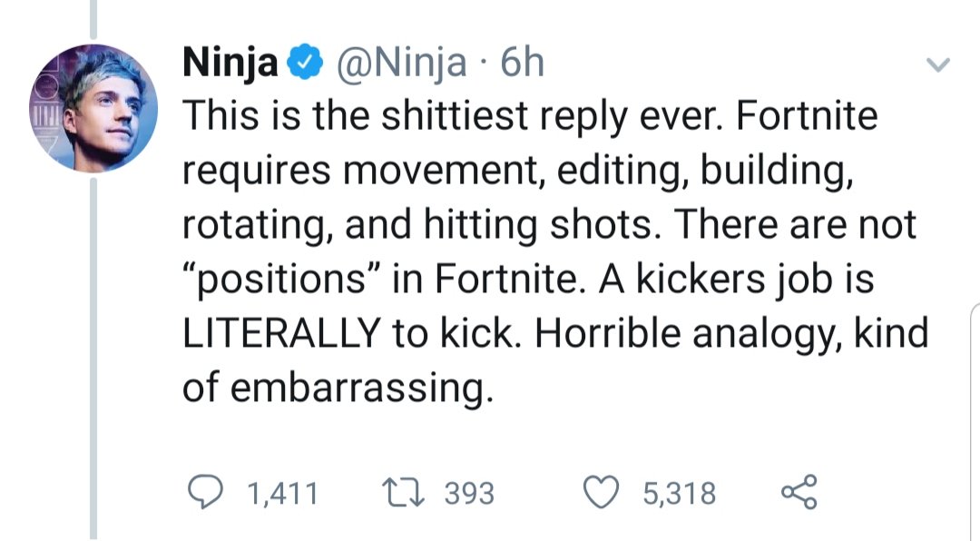Select the word LITERALLY in tweet

coord(282,333)
